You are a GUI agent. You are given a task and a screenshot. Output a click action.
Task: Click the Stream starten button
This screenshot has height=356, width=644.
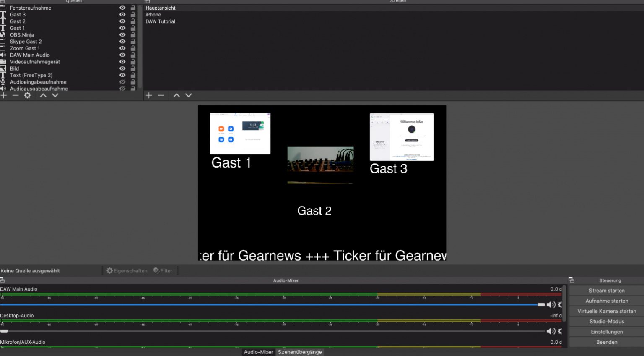coord(606,291)
